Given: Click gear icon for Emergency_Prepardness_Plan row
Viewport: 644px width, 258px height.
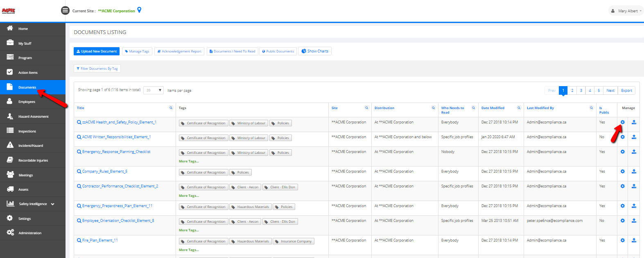Looking at the screenshot, I should pyautogui.click(x=623, y=206).
